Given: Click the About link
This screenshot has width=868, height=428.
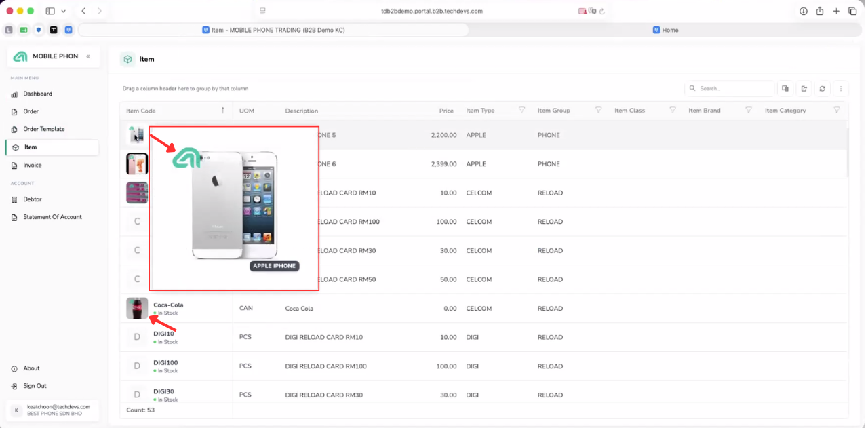Looking at the screenshot, I should click(31, 368).
